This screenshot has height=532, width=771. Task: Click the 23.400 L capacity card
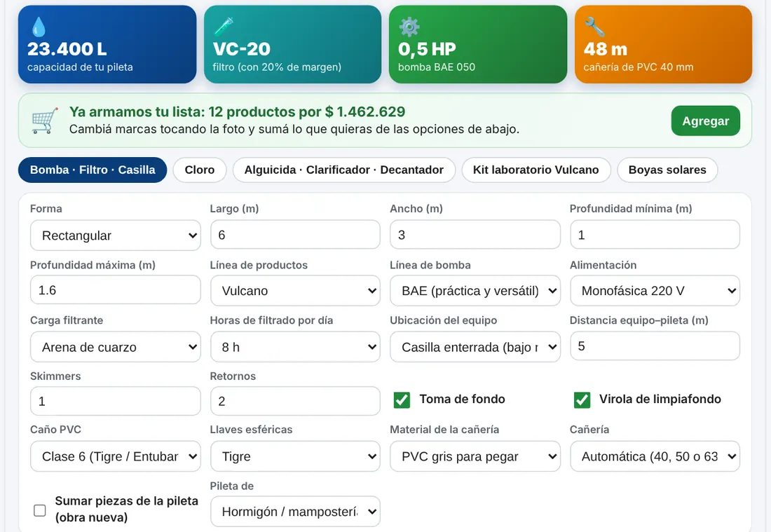click(107, 44)
